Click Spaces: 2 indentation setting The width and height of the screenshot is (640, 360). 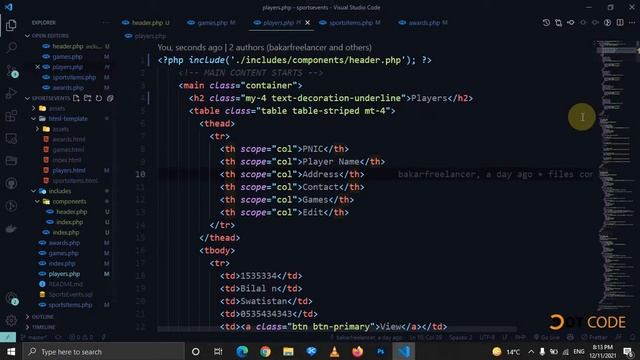coord(460,337)
